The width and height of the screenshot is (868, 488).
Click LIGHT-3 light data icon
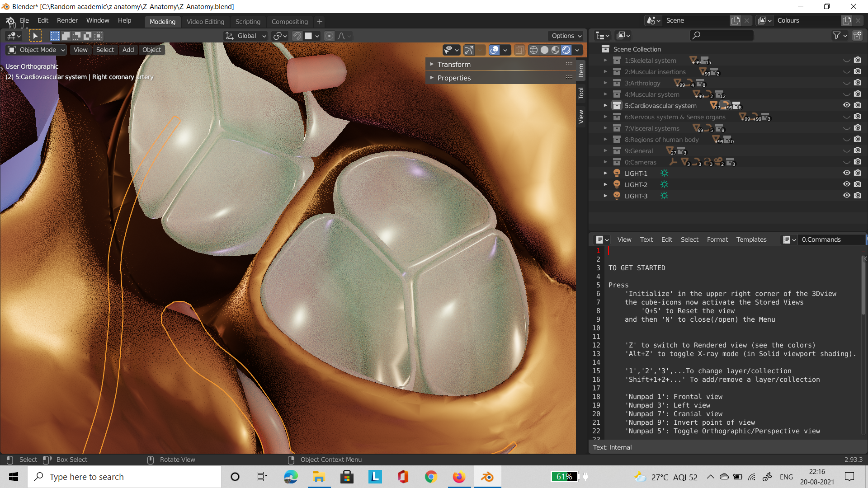[x=664, y=196]
